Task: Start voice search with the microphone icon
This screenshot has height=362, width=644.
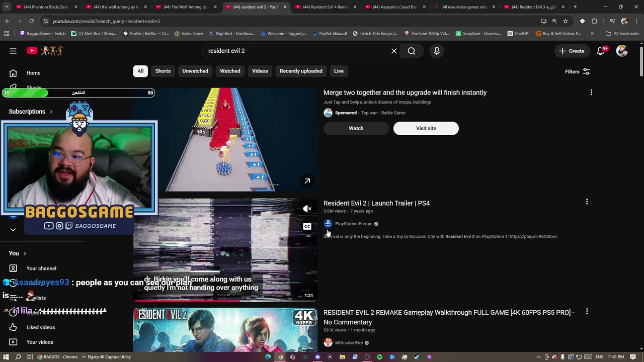Action: pyautogui.click(x=437, y=51)
